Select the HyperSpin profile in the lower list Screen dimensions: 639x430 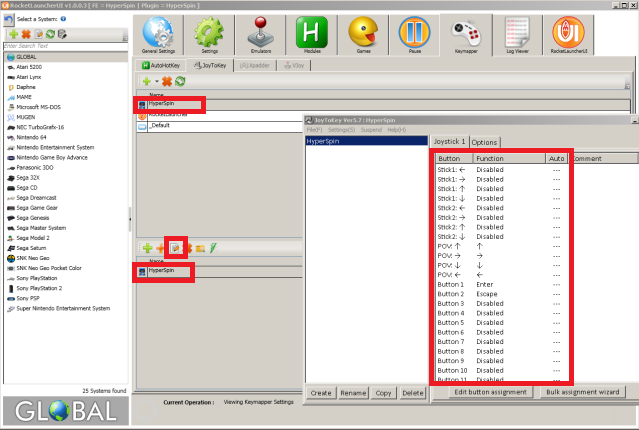pos(220,271)
